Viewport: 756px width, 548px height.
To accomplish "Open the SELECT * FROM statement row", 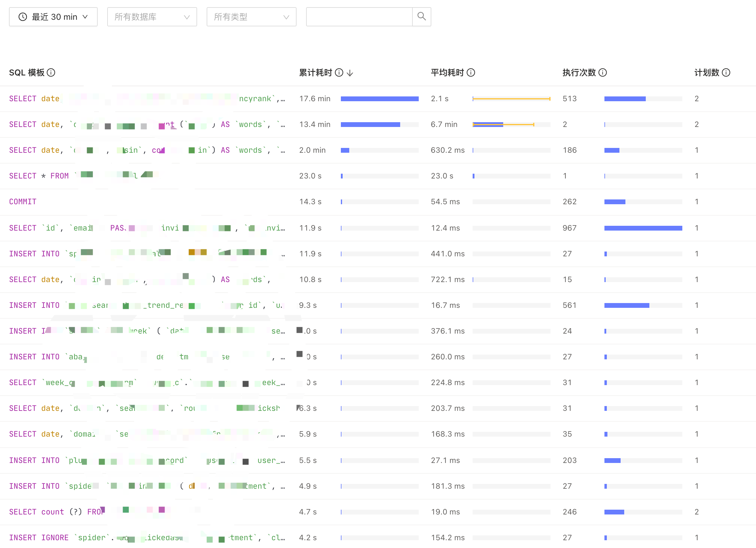I will point(39,176).
